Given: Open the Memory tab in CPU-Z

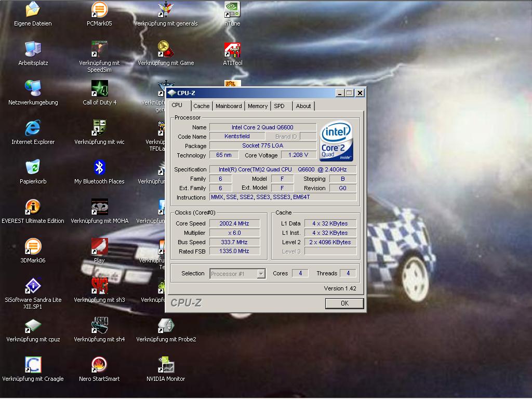Looking at the screenshot, I should tap(258, 106).
